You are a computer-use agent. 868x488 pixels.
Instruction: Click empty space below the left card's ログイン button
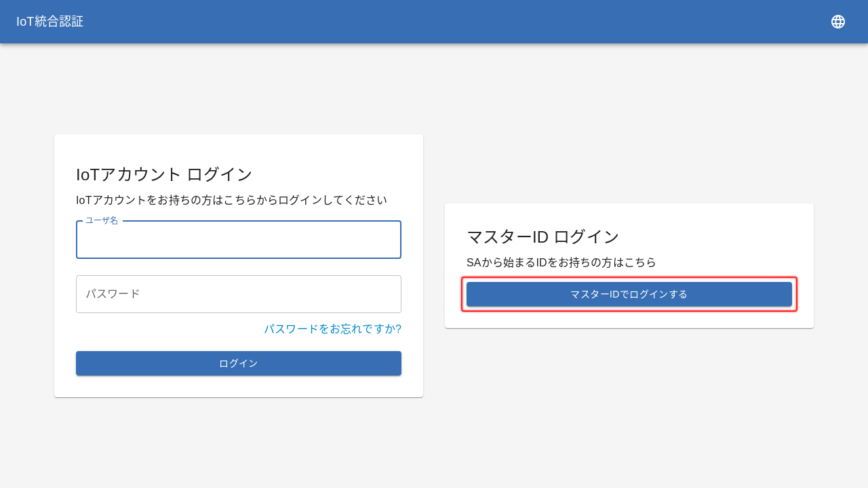click(239, 386)
